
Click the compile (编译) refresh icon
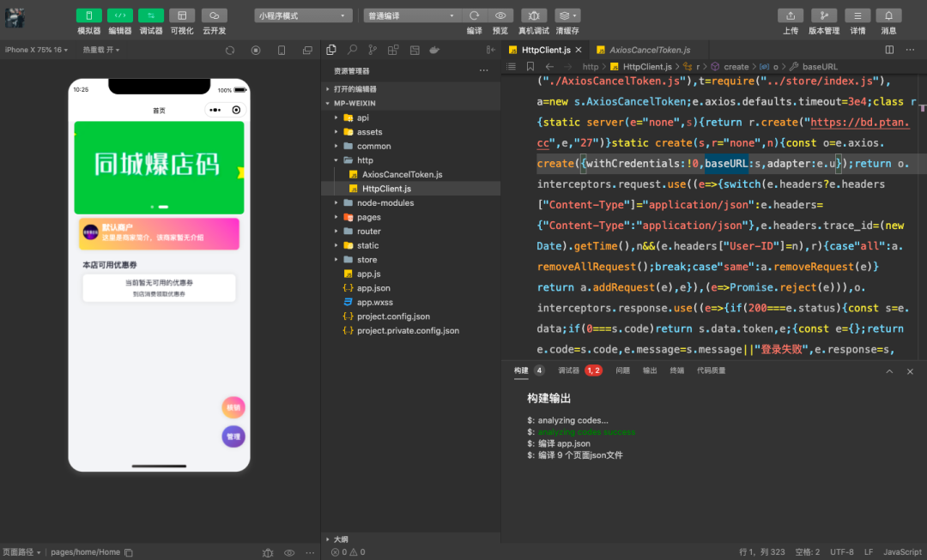click(474, 16)
